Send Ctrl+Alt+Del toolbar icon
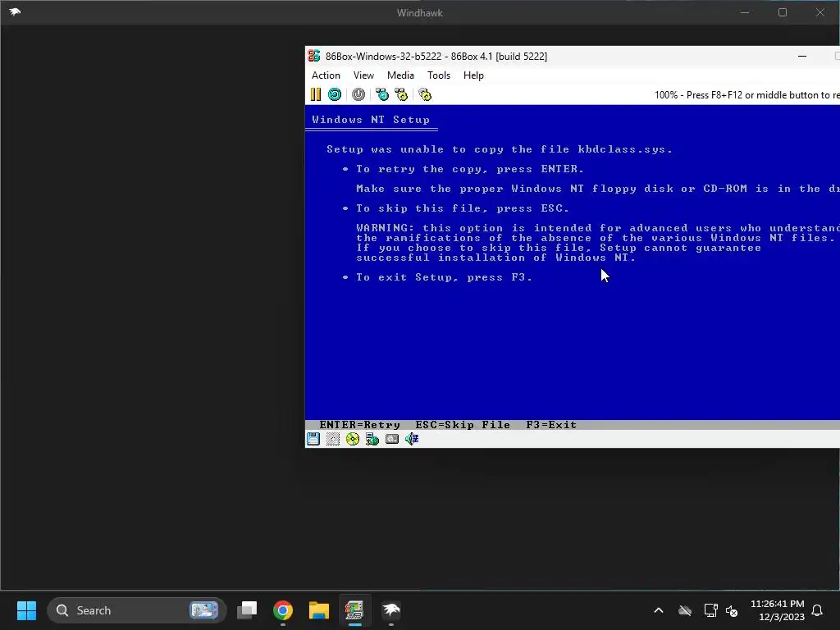 pyautogui.click(x=382, y=95)
